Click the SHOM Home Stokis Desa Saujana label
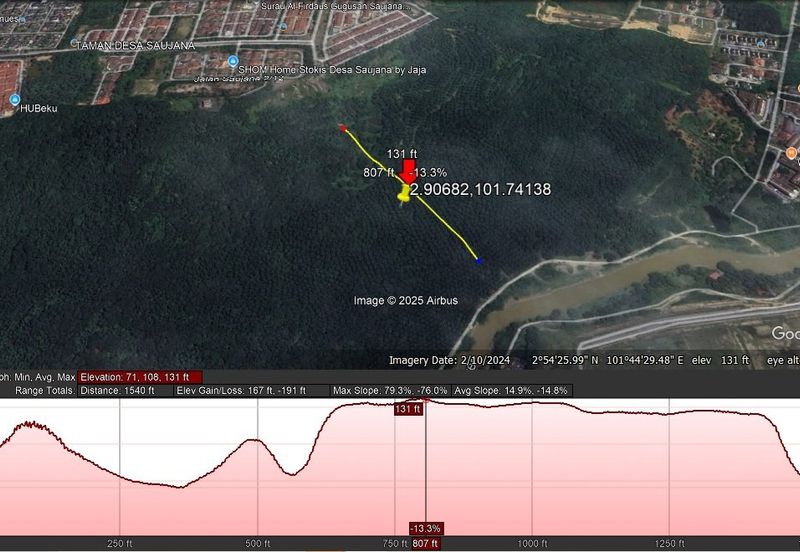 point(332,70)
